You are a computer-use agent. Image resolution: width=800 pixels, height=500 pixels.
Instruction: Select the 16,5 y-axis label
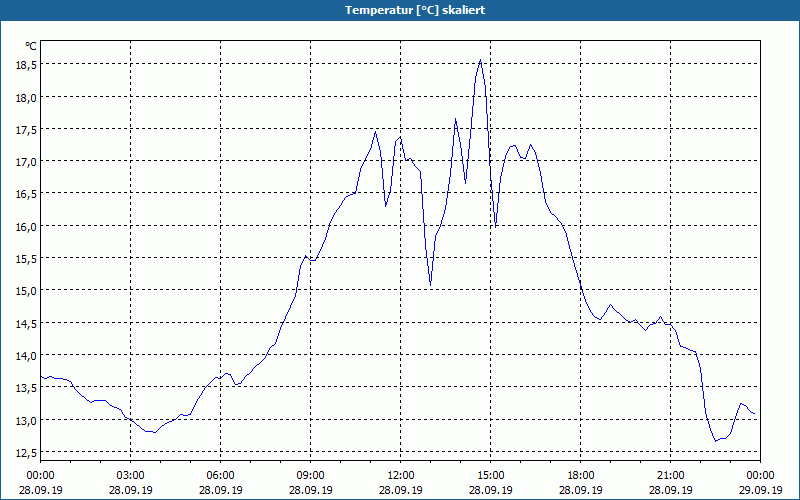pos(26,194)
